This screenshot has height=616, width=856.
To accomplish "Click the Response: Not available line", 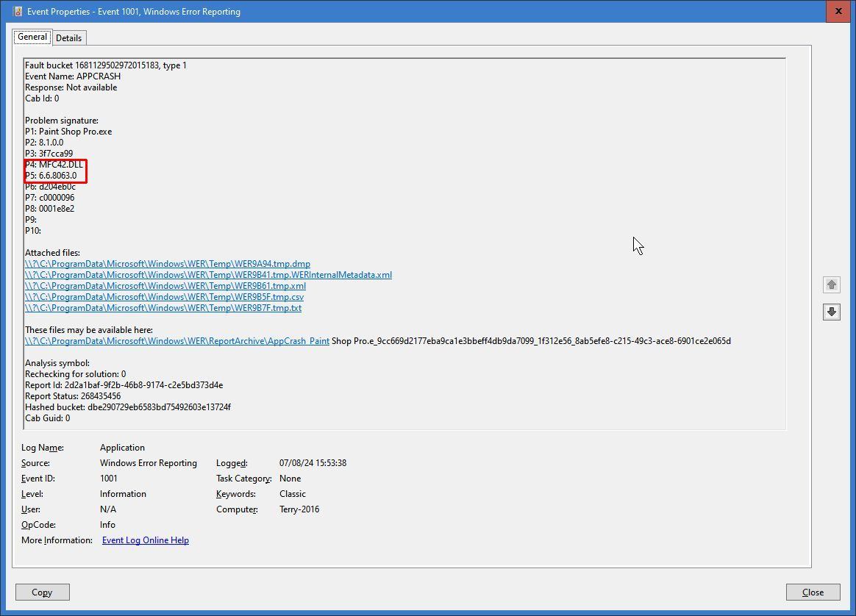I will (71, 87).
